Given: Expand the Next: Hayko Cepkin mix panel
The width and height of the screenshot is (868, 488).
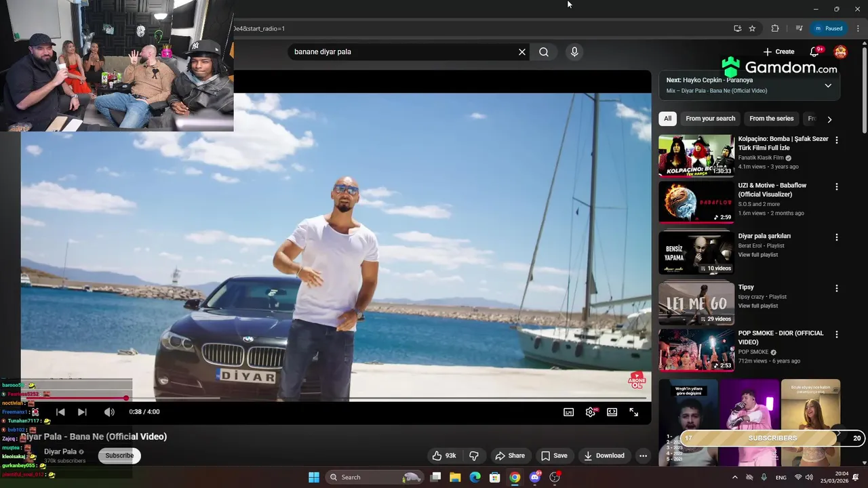Looking at the screenshot, I should [828, 85].
